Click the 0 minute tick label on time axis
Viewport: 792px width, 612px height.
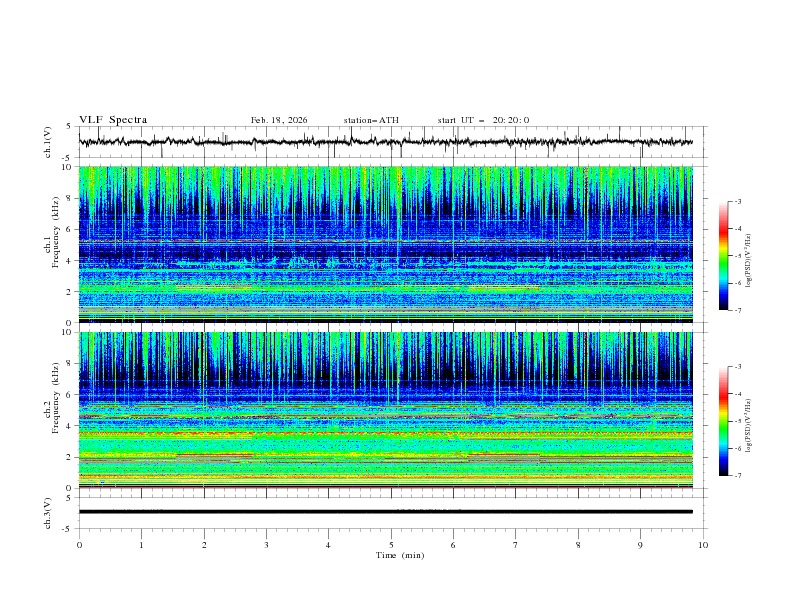coord(80,544)
